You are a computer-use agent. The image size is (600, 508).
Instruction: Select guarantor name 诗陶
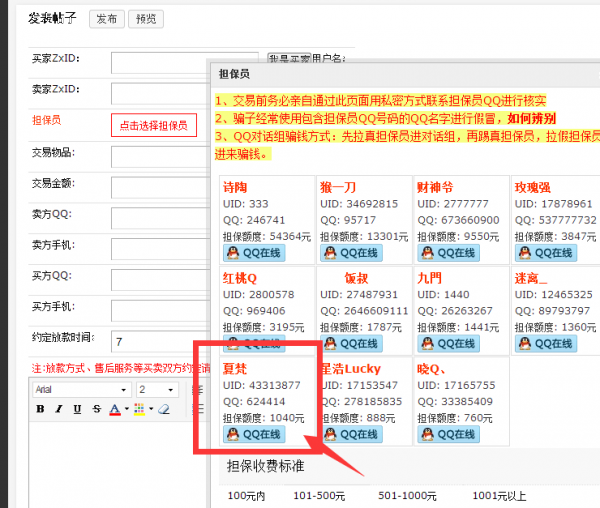tap(235, 187)
